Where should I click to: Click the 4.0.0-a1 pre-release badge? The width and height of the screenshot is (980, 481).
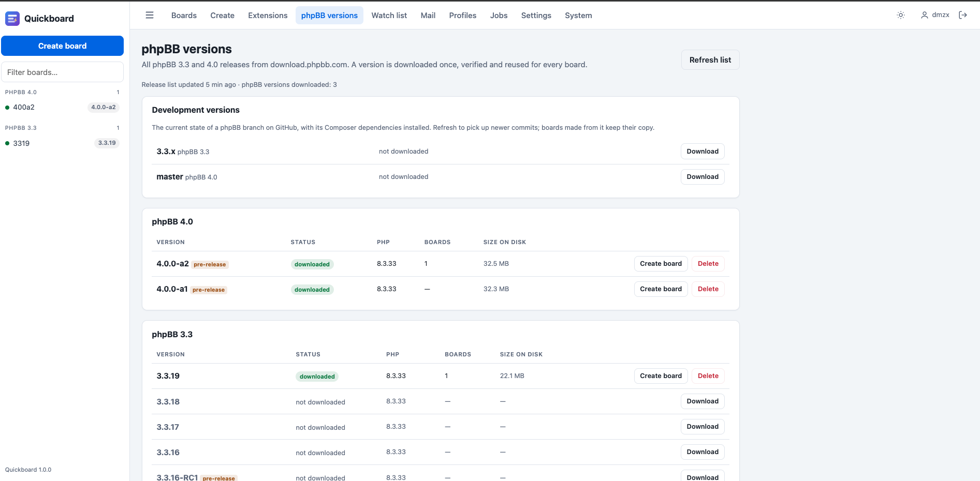[209, 290]
